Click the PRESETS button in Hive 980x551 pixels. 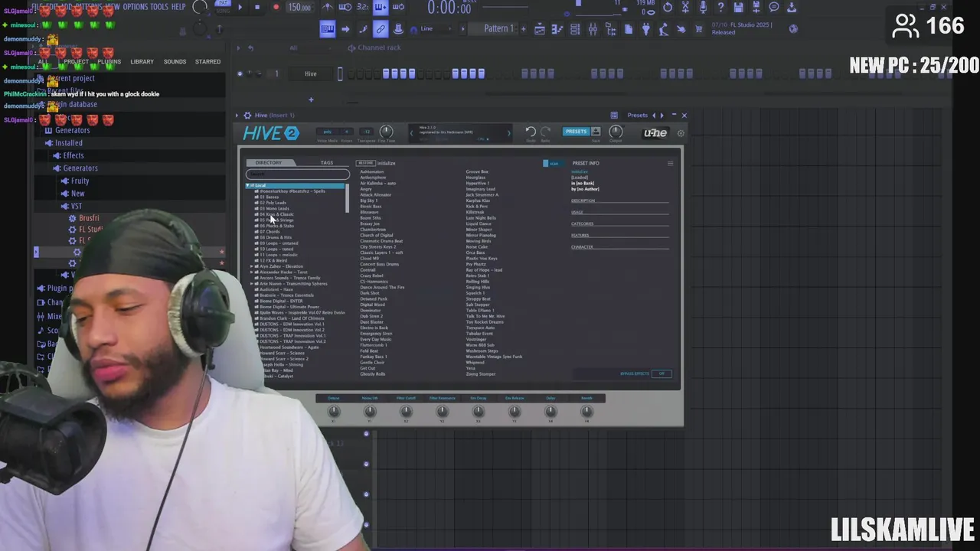(x=576, y=132)
